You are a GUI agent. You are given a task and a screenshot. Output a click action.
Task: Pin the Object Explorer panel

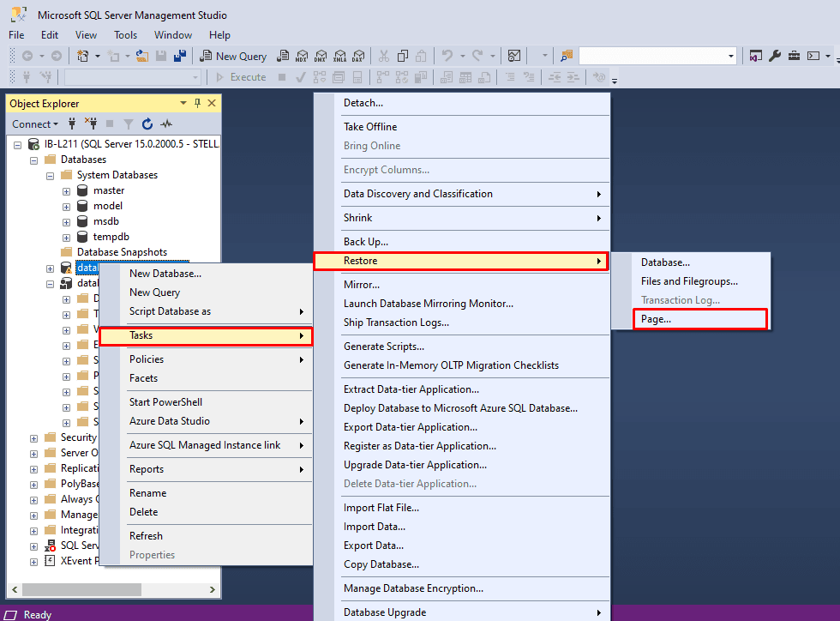(197, 103)
